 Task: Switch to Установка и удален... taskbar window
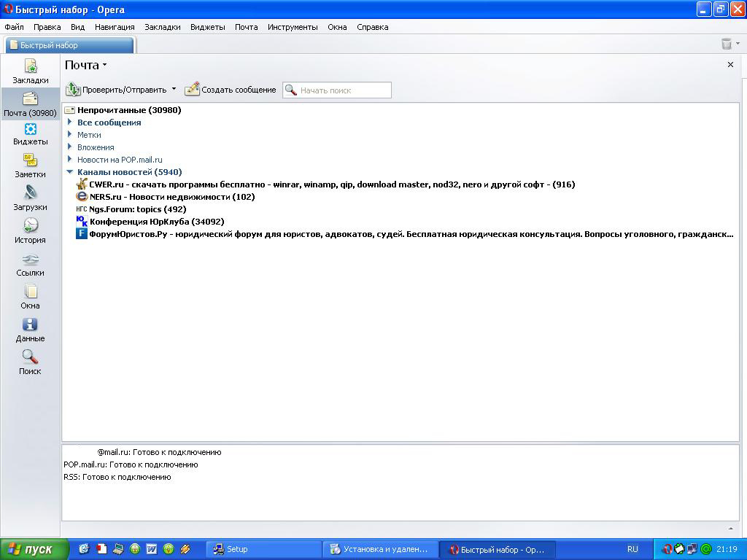[379, 549]
